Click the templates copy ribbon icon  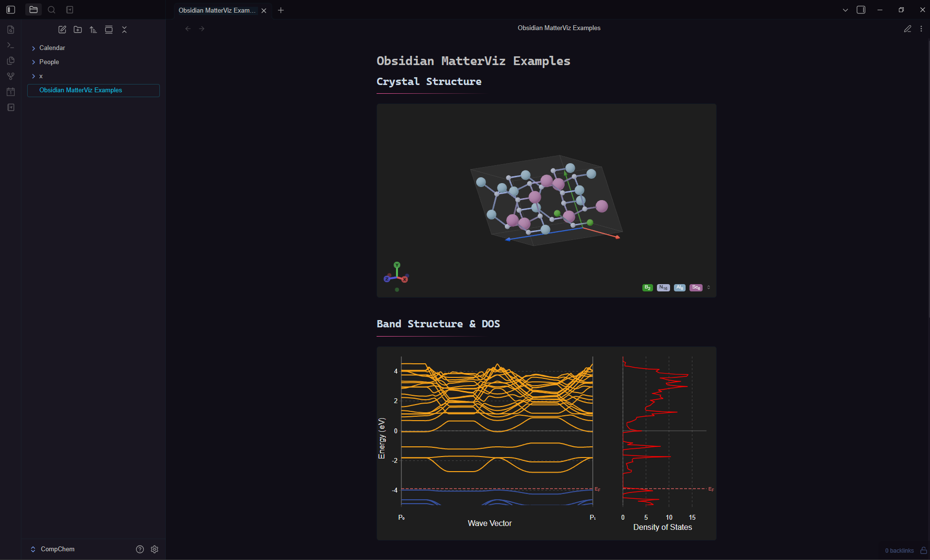[x=11, y=61]
